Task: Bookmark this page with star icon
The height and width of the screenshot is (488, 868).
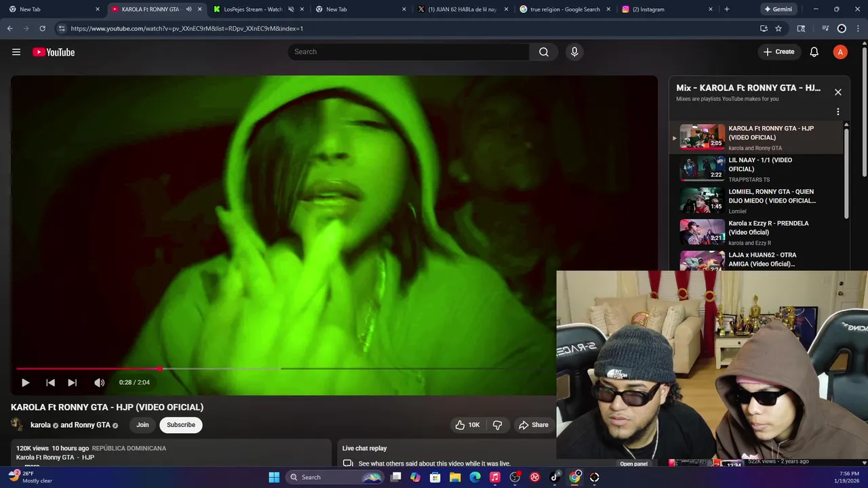Action: 778,28
